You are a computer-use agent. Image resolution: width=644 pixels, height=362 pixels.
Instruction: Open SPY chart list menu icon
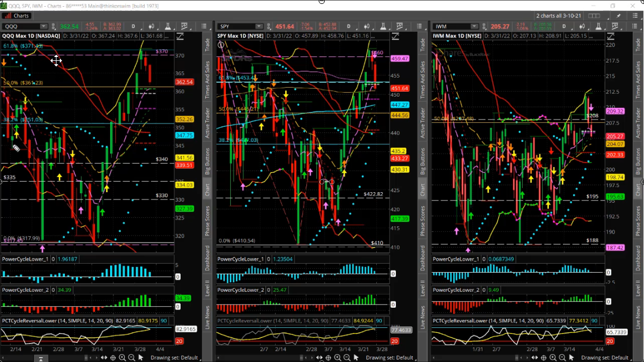click(x=419, y=26)
